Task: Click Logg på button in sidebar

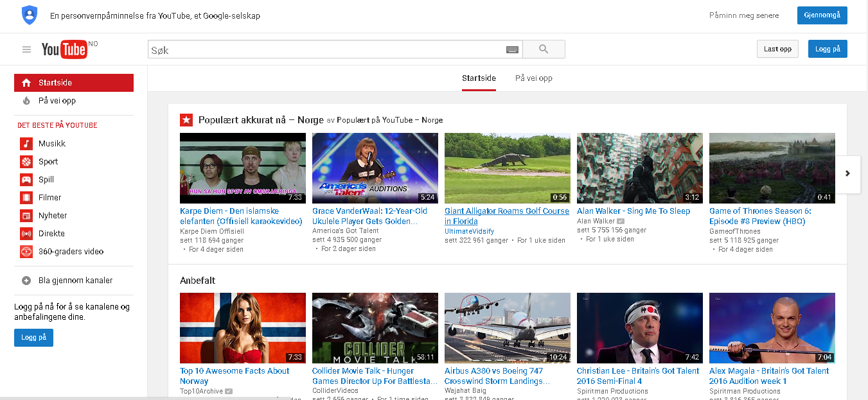Action: click(x=33, y=338)
